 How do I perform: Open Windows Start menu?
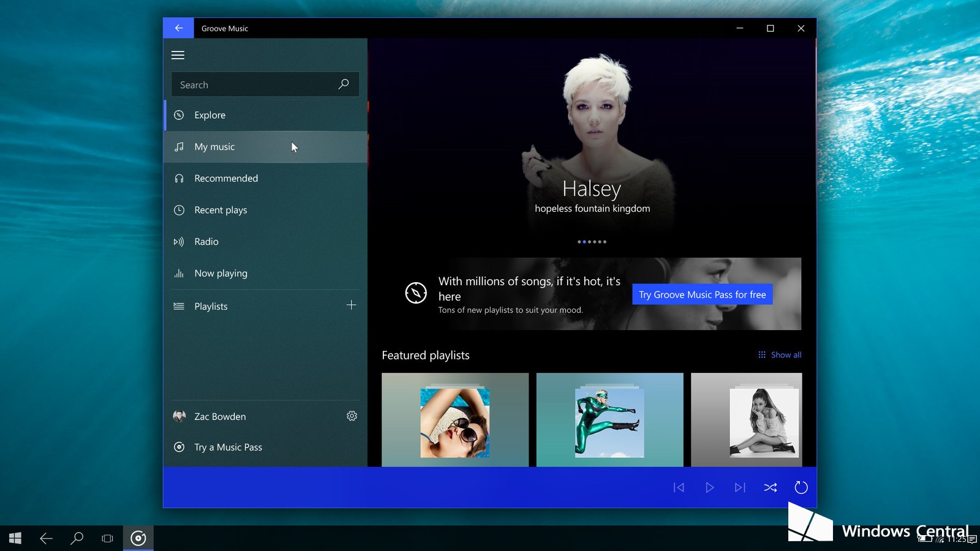click(x=15, y=538)
